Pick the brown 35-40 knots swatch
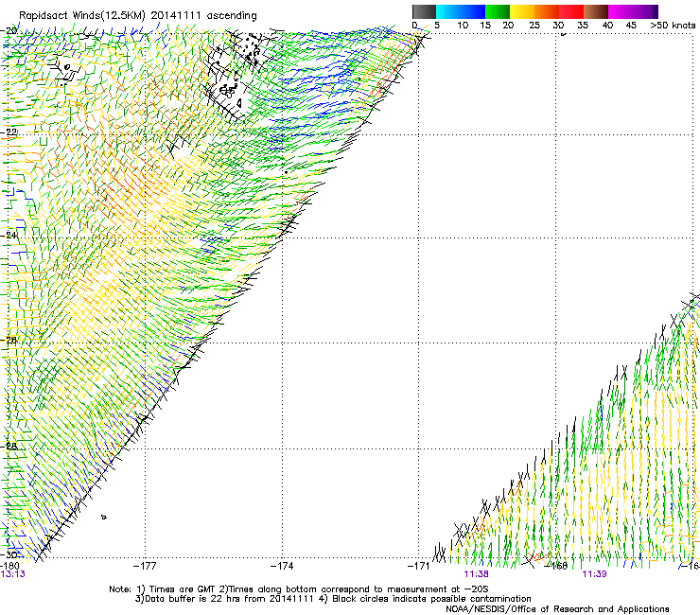This screenshot has height=615, width=700. click(x=596, y=11)
